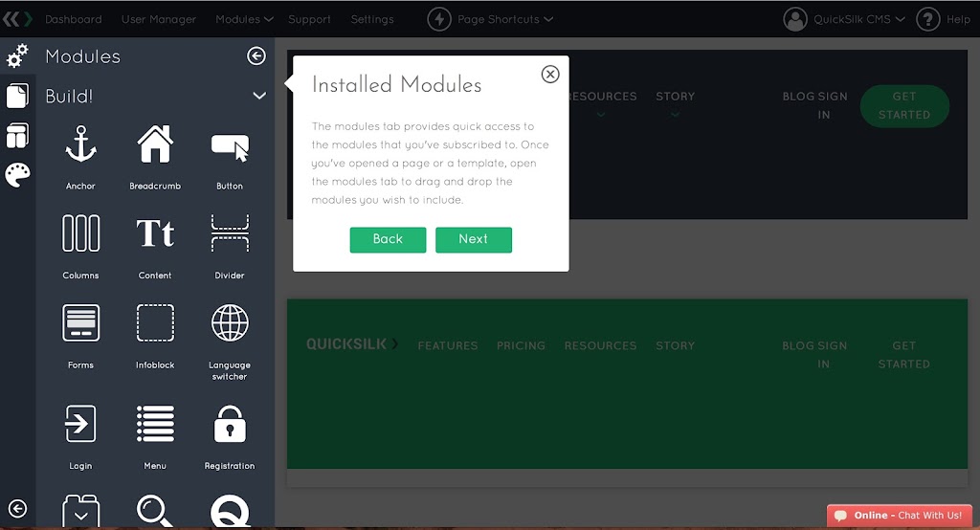Choose the Login module icon
Viewport: 980px width, 530px height.
pyautogui.click(x=80, y=424)
